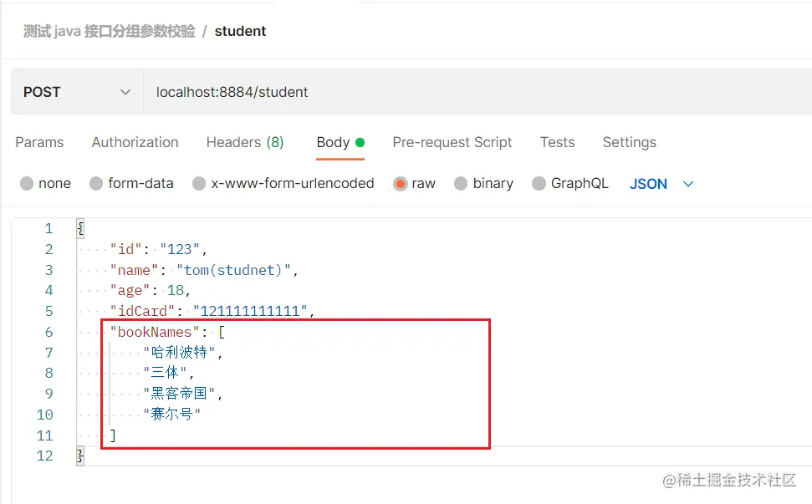This screenshot has width=812, height=504.
Task: Select the form-data radio option
Action: pos(96,183)
